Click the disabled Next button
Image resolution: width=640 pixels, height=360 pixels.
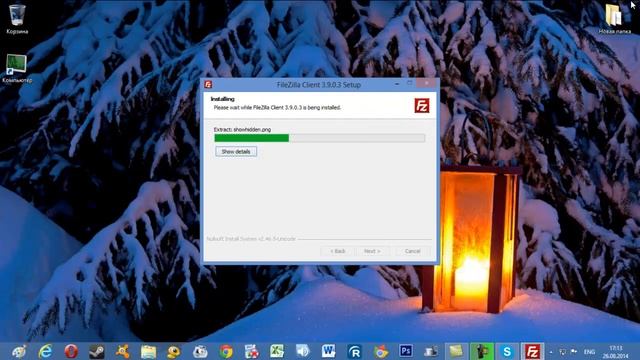pyautogui.click(x=372, y=251)
